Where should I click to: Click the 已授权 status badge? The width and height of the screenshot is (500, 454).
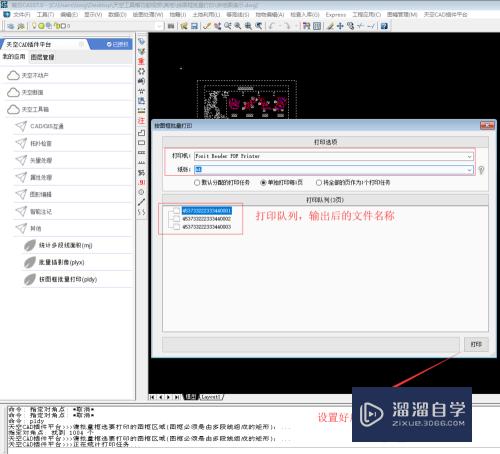pos(117,44)
